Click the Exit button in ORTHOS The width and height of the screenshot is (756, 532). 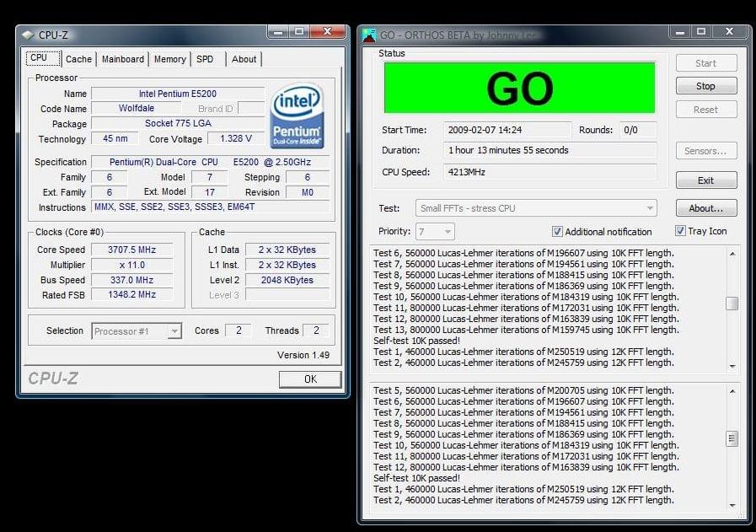pos(705,180)
